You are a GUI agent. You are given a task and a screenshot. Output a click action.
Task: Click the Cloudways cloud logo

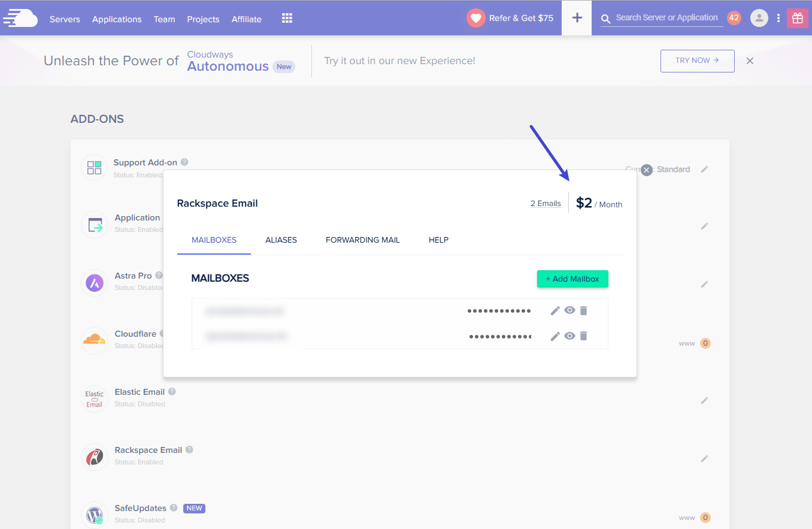pyautogui.click(x=20, y=19)
